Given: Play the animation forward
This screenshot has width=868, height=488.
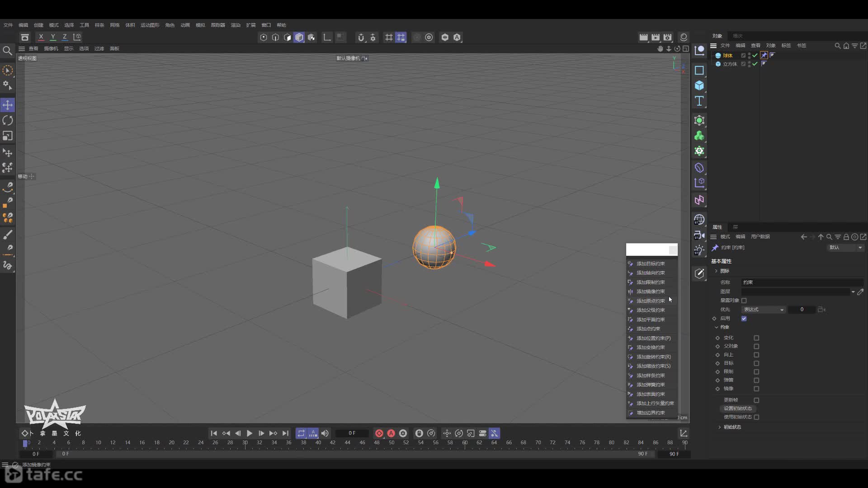Looking at the screenshot, I should (x=249, y=433).
